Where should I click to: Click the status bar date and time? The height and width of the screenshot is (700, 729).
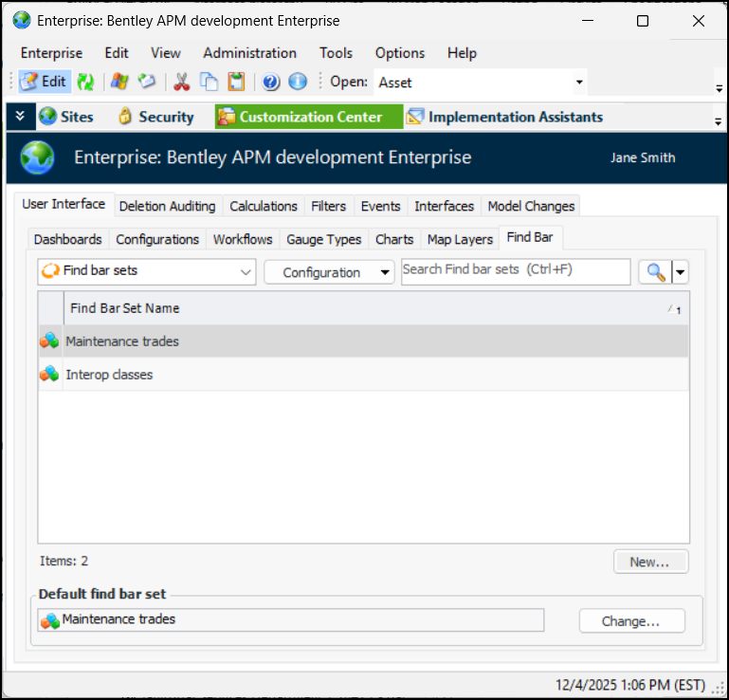click(x=630, y=685)
